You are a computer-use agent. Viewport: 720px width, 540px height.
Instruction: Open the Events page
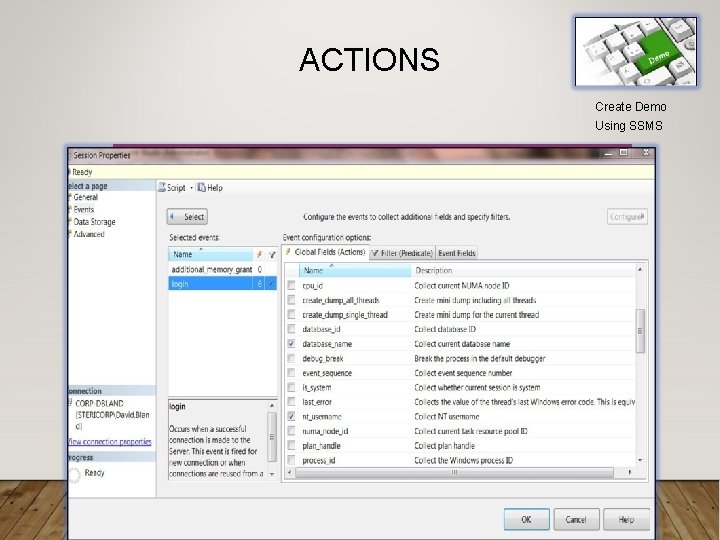(84, 209)
